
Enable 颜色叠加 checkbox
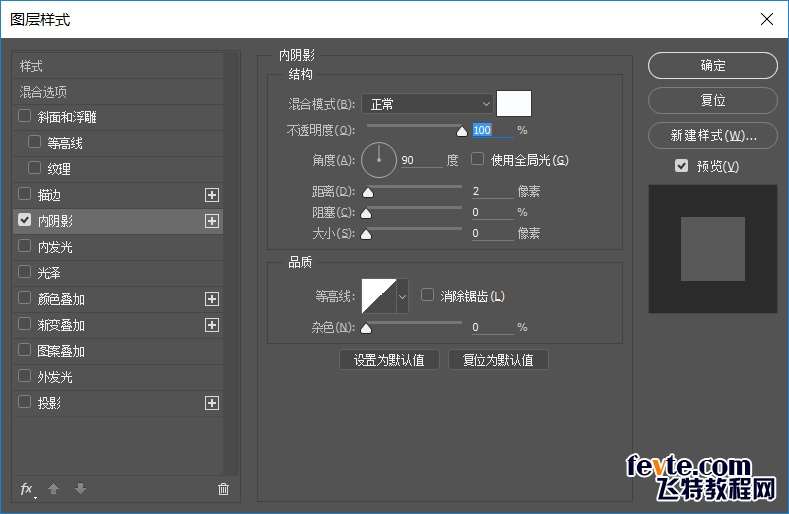(24, 298)
